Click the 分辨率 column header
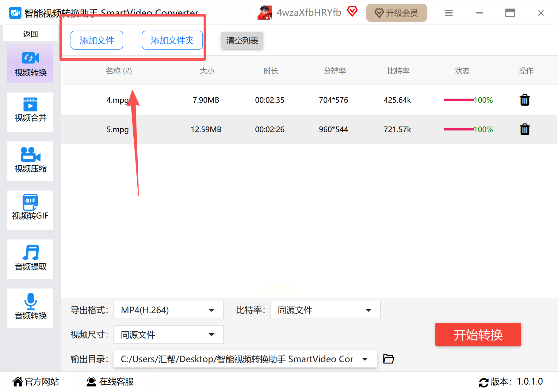 [x=335, y=71]
